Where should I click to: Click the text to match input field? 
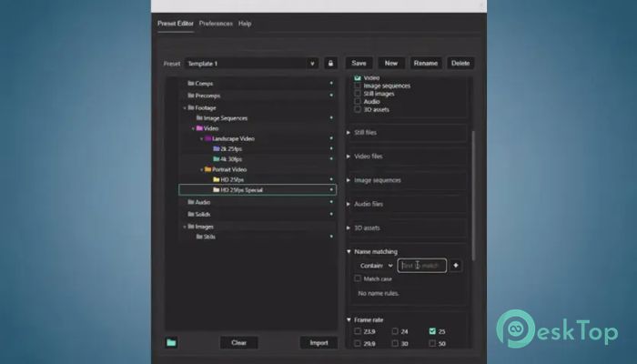pos(421,266)
